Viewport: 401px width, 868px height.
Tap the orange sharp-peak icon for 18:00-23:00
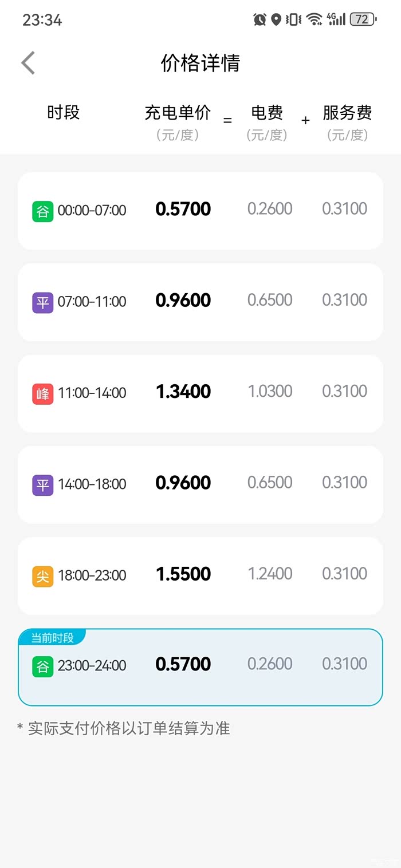pyautogui.click(x=42, y=576)
